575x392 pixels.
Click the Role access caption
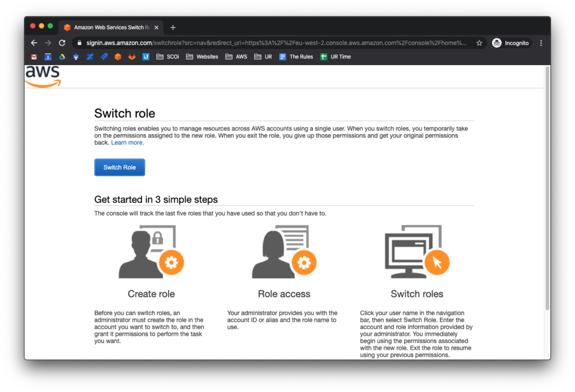[284, 294]
